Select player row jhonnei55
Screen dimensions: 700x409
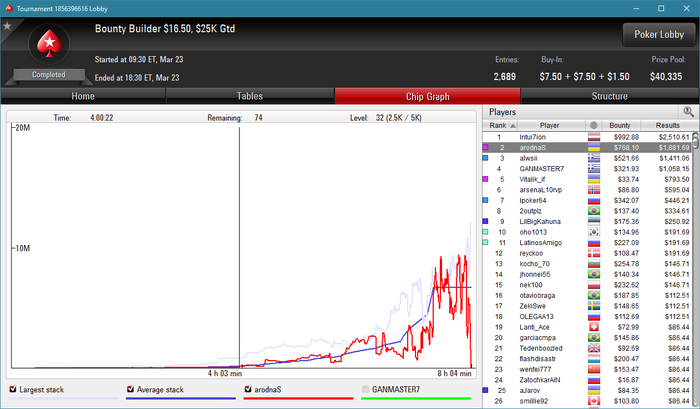coord(587,274)
